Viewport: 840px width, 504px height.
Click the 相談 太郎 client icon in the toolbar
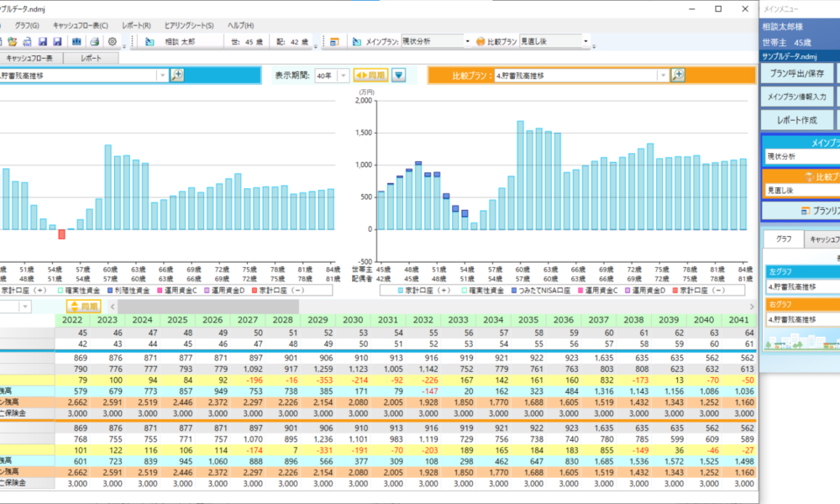150,41
